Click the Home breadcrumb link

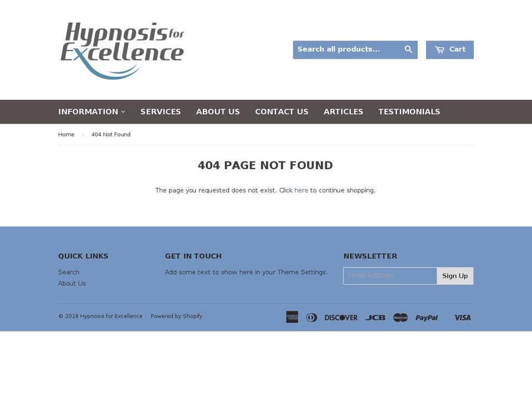point(66,134)
